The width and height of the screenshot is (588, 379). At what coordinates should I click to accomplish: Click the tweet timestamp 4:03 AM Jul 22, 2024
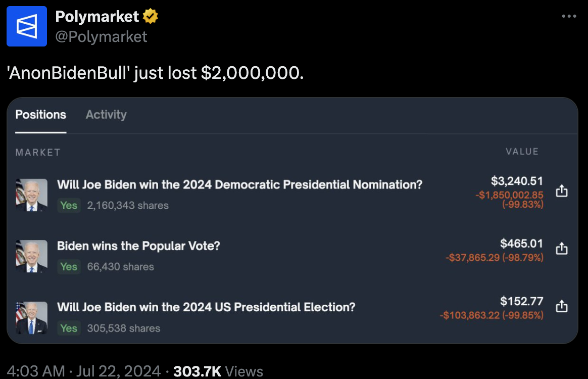[x=84, y=371]
